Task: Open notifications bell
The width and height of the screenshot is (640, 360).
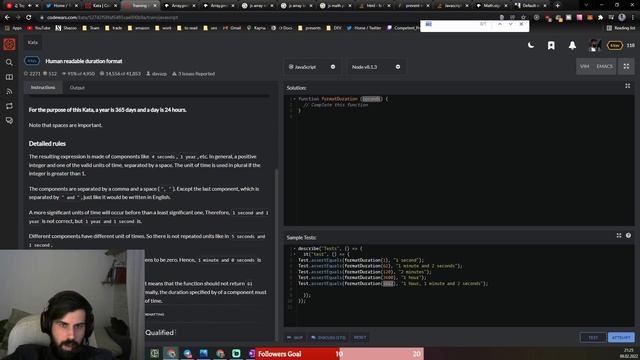Action: pyautogui.click(x=572, y=45)
